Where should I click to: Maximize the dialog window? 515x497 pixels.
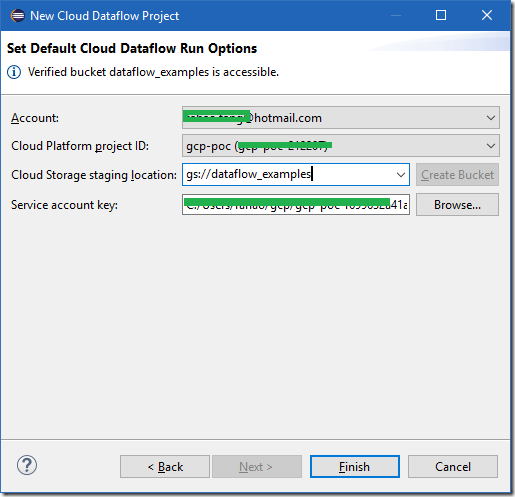(441, 15)
